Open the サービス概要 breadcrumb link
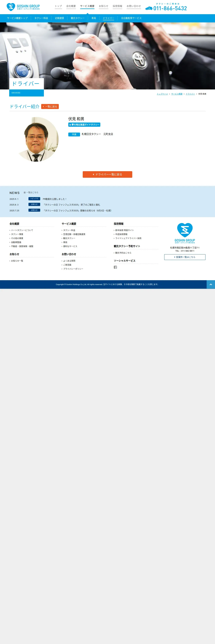This screenshot has width=215, height=644. coord(177,94)
